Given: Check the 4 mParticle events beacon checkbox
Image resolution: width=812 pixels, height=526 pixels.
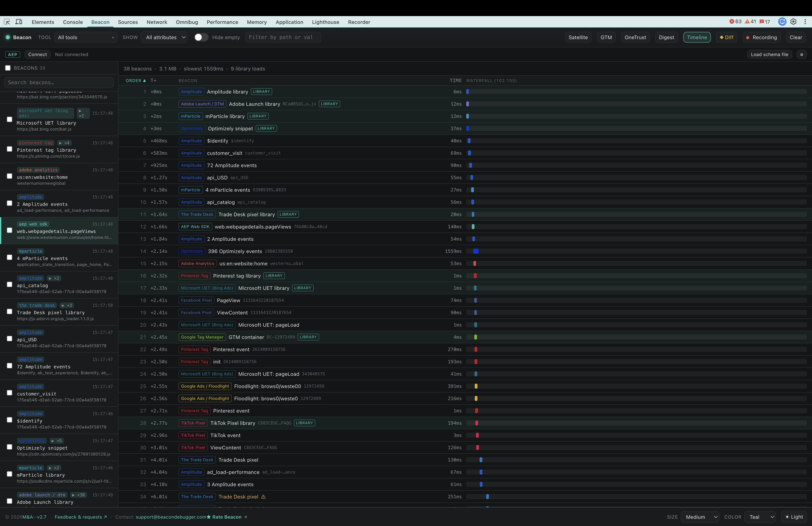Looking at the screenshot, I should [x=10, y=257].
